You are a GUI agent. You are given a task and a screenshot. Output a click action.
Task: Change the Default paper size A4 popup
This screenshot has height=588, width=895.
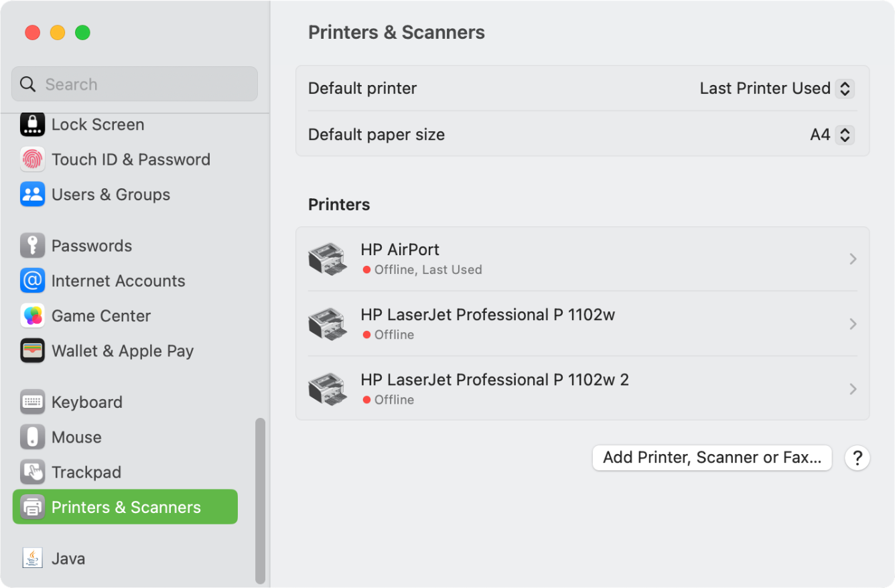point(831,135)
